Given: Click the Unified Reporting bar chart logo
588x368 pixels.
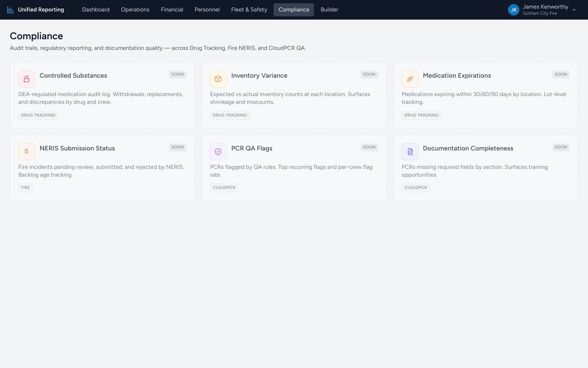Looking at the screenshot, I should 10,10.
